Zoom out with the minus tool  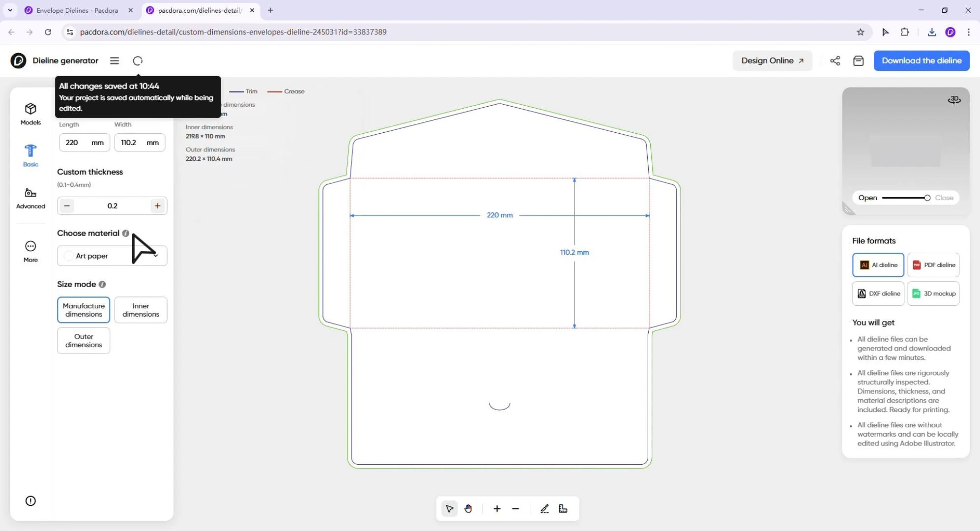[x=516, y=509]
